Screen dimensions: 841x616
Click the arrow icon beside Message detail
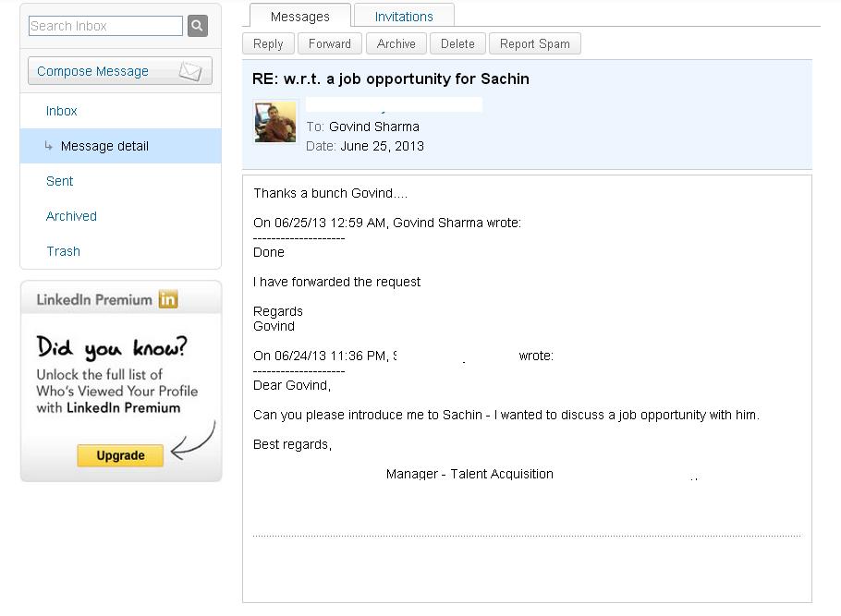(49, 146)
